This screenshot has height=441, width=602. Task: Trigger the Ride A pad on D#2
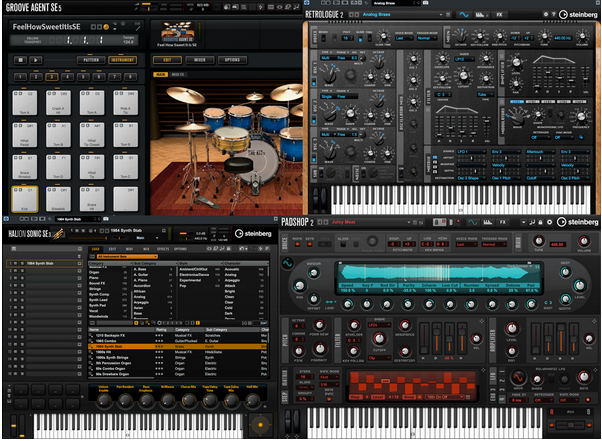tap(126, 102)
